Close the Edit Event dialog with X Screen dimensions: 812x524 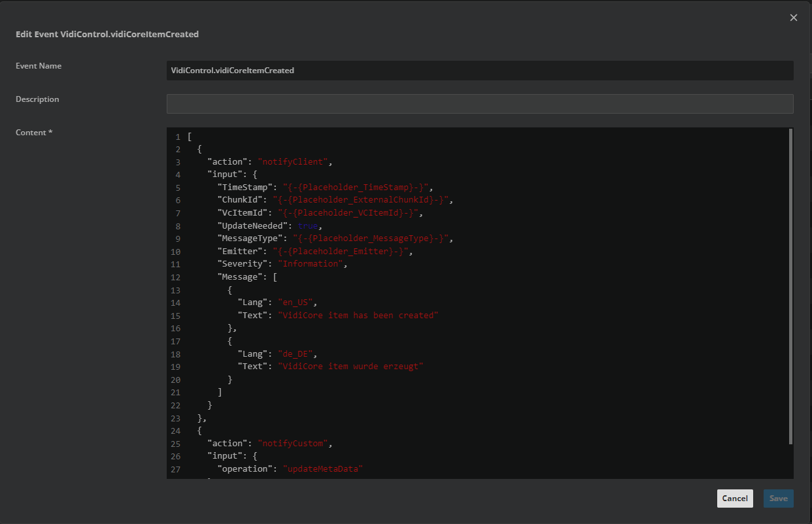click(x=793, y=18)
